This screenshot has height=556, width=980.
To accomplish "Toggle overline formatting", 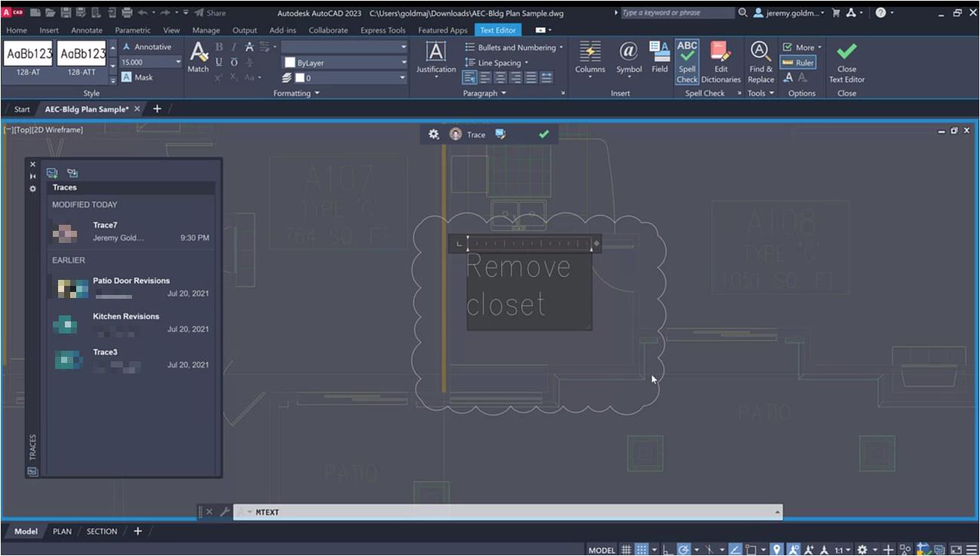I will coord(234,62).
